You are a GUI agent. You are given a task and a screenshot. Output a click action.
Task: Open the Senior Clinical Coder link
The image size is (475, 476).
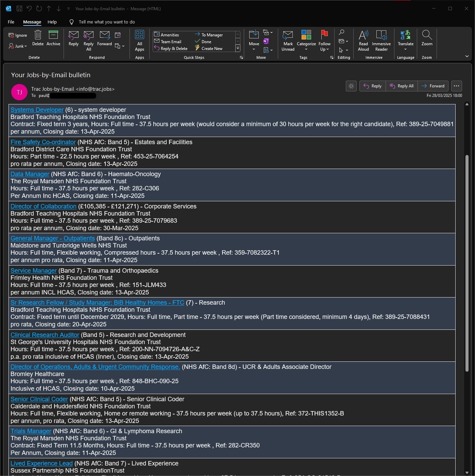39,399
